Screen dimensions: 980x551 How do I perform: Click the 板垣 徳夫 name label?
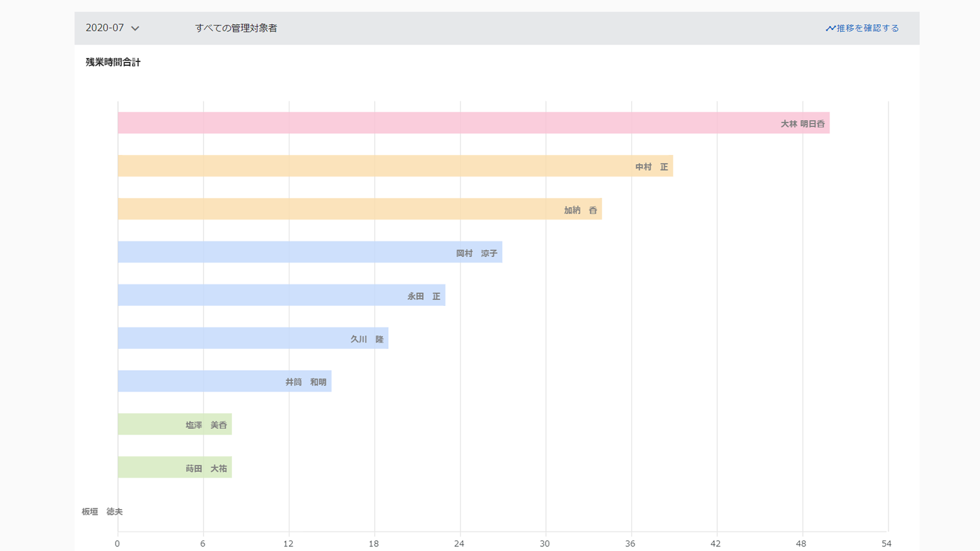102,512
